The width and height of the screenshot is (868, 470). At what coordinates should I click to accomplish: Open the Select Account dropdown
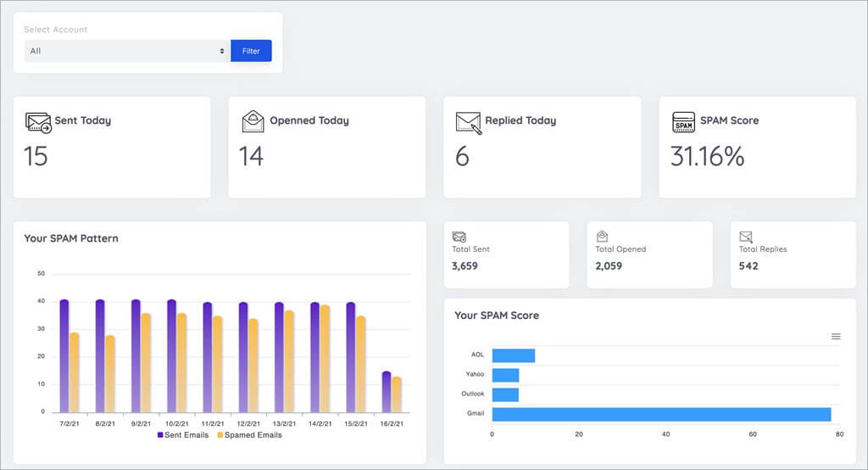pyautogui.click(x=127, y=51)
